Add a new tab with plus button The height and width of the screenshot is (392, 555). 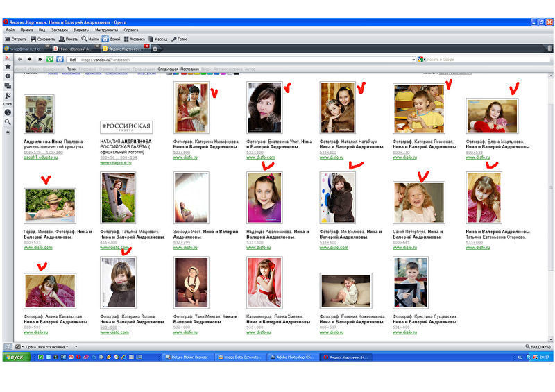[155, 49]
